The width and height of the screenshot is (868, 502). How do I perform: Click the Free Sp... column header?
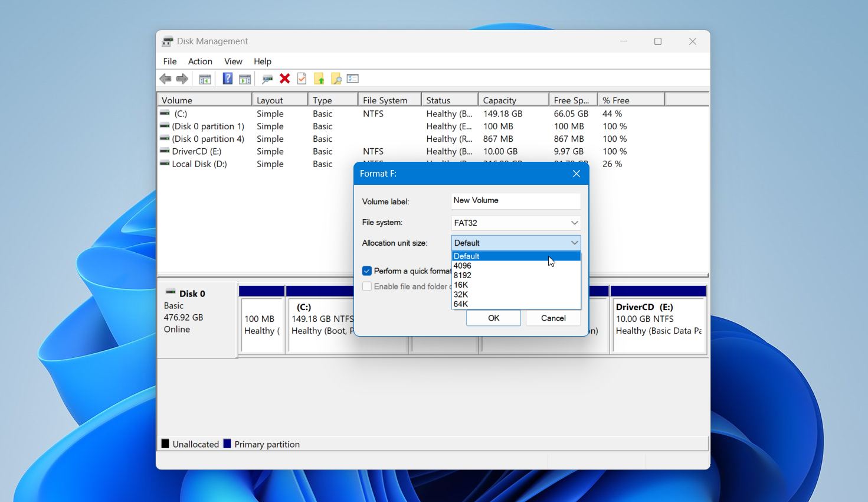pos(574,100)
